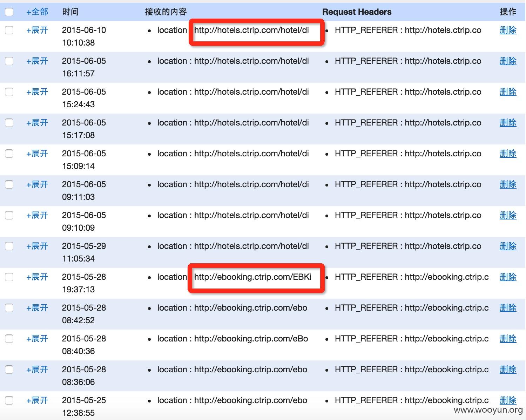526x420 pixels.
Task: Check the box for the 2015-05-25 12:38:55 record
Action: 9,400
